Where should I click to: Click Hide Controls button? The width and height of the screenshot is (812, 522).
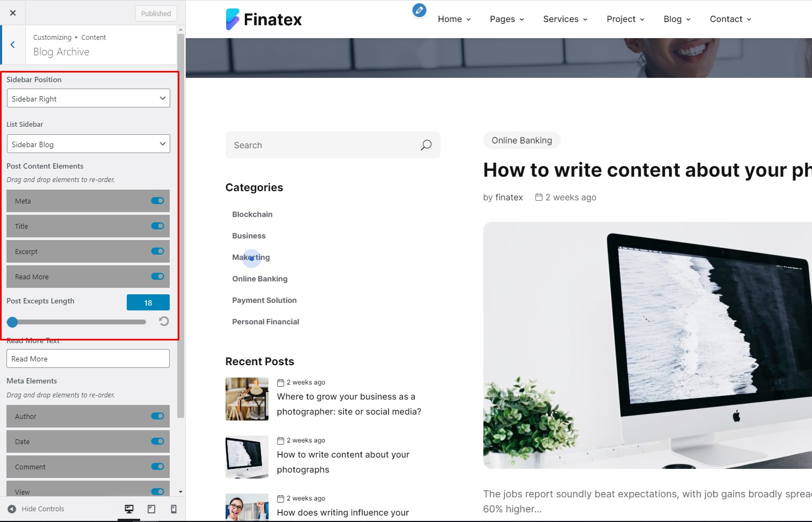[x=36, y=509]
